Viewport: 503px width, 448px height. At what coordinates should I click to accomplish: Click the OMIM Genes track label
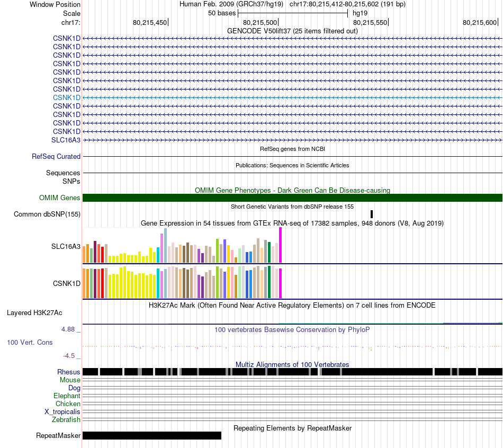tap(60, 198)
